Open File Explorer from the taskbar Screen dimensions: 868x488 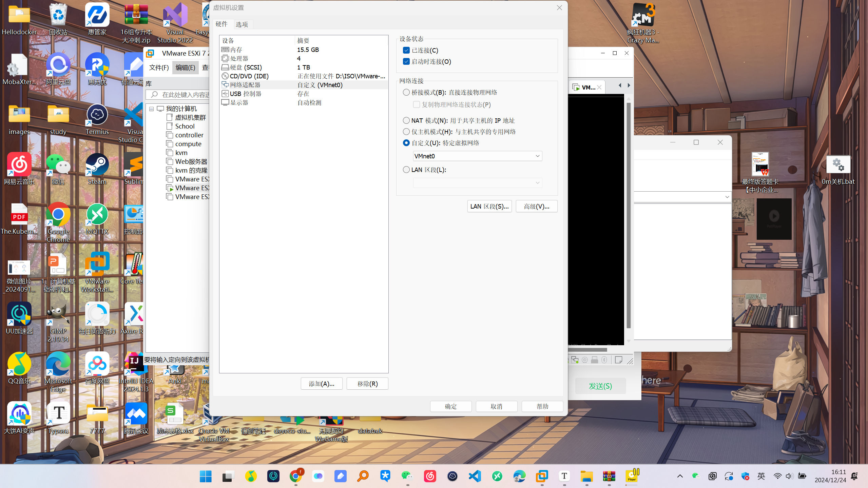(x=586, y=476)
